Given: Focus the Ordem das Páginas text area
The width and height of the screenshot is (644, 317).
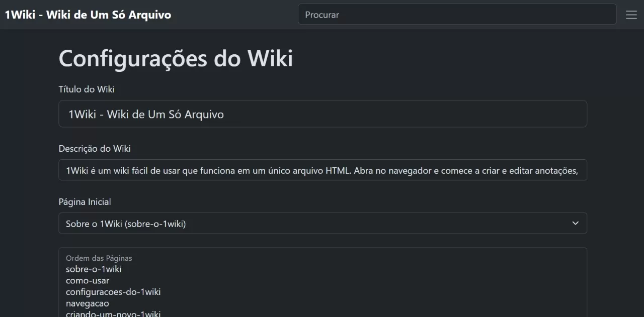Looking at the screenshot, I should 323,282.
